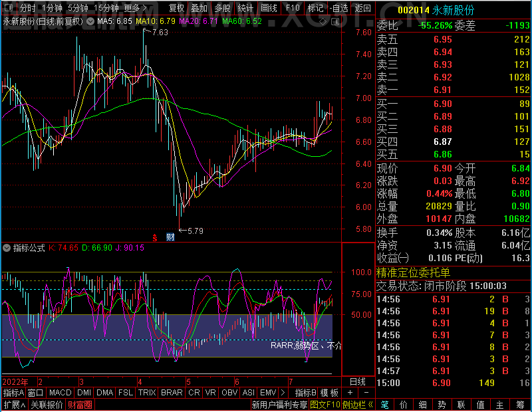Open the 新用户福利专享 promotion link
The height and width of the screenshot is (412, 532).
tap(279, 405)
